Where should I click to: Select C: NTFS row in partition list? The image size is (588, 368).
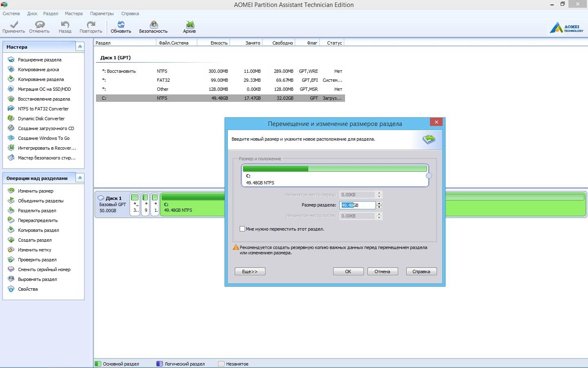[x=220, y=98]
